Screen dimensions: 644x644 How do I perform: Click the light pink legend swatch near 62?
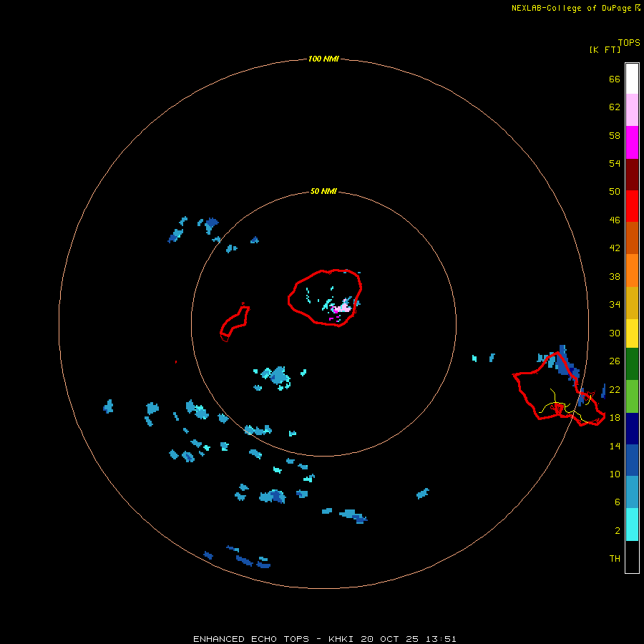632,110
